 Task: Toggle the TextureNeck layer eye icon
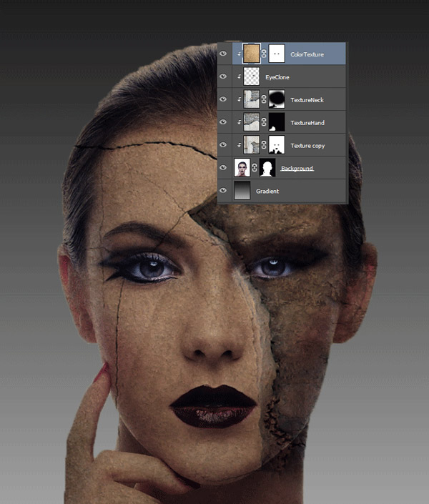tap(224, 99)
